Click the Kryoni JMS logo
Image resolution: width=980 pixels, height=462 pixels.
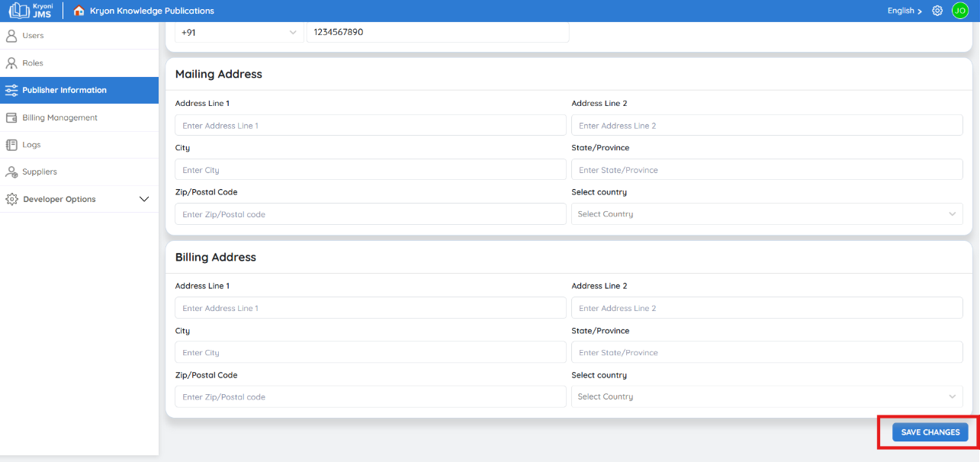click(31, 11)
